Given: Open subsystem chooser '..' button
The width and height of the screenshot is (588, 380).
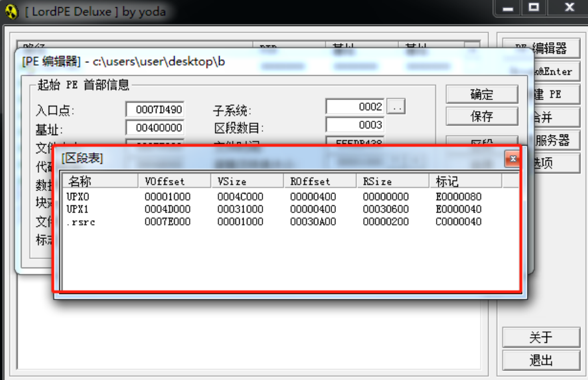Looking at the screenshot, I should (x=396, y=107).
